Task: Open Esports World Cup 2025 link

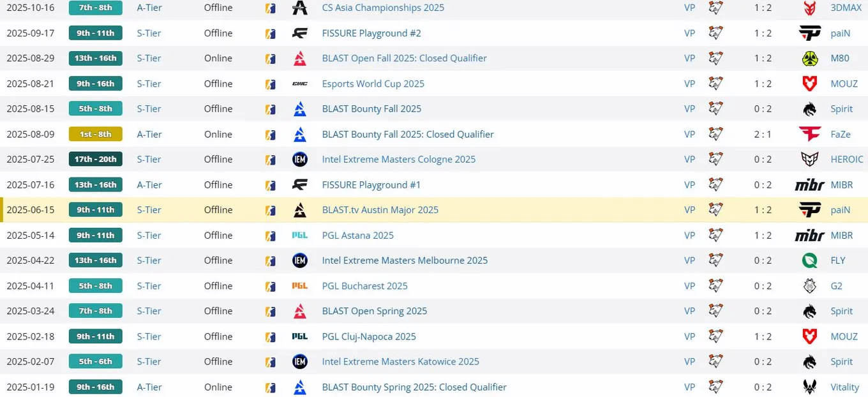Action: [373, 84]
